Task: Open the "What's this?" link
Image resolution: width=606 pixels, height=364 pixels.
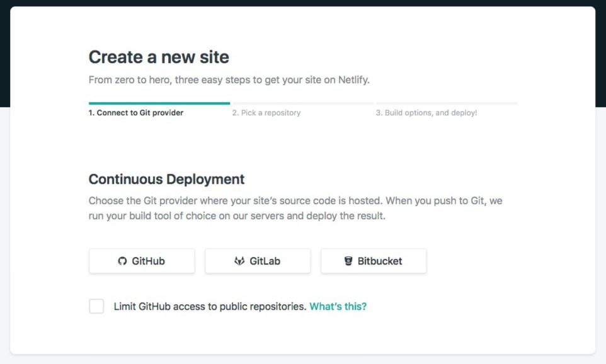Action: pyautogui.click(x=338, y=307)
